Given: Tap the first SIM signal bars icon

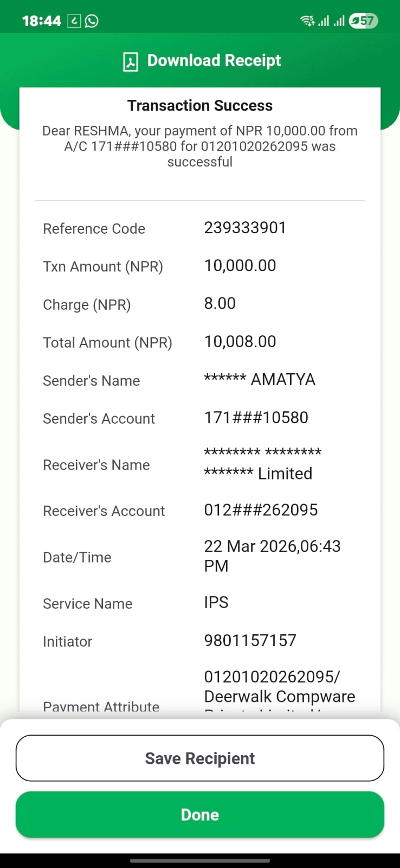Looking at the screenshot, I should tap(324, 21).
